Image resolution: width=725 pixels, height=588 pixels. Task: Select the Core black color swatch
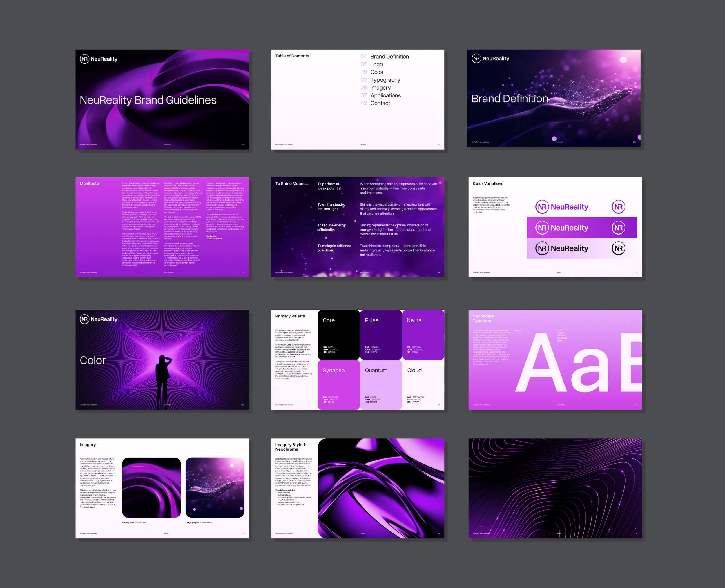pos(338,335)
